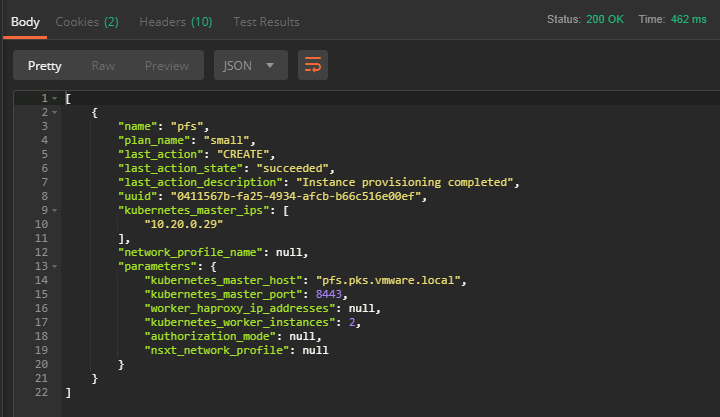Fold the parameters object block
The height and width of the screenshot is (417, 720).
coord(54,267)
